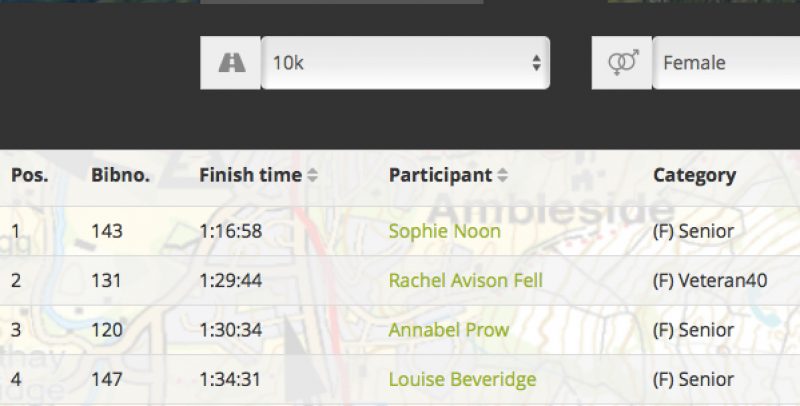Click the Bibno. column header

coord(120,175)
